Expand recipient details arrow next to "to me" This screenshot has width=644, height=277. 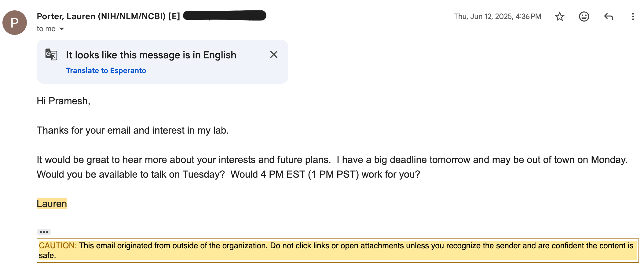(x=62, y=29)
